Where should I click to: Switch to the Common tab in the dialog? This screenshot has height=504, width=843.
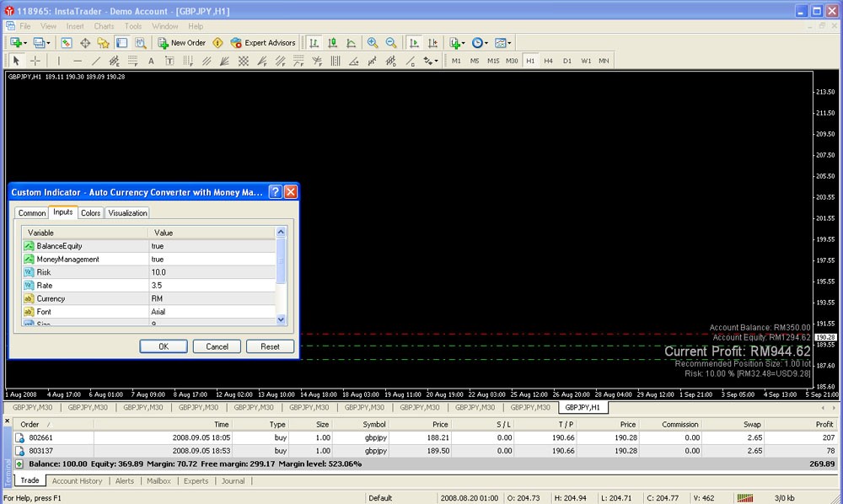pos(32,212)
